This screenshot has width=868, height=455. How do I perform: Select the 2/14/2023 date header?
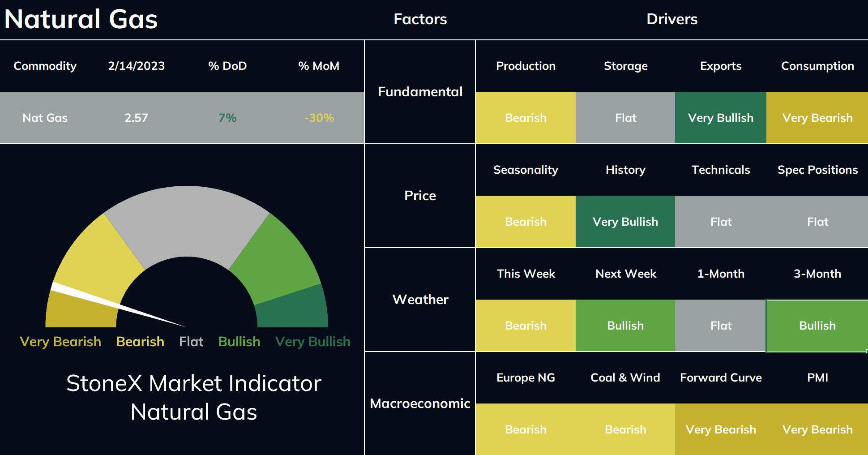136,66
